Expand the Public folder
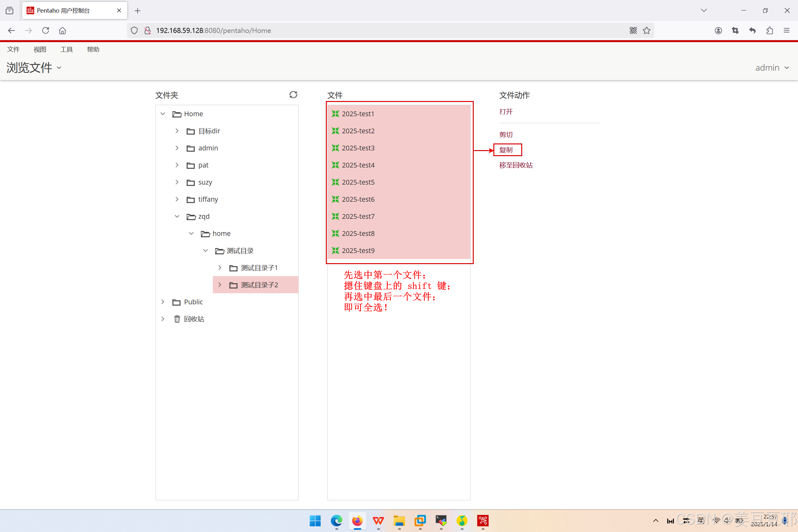 tap(163, 302)
